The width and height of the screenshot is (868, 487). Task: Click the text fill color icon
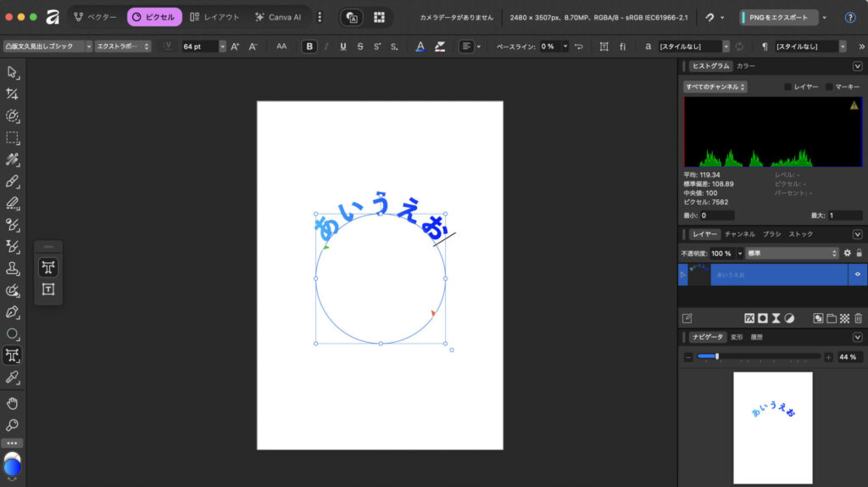(x=420, y=47)
